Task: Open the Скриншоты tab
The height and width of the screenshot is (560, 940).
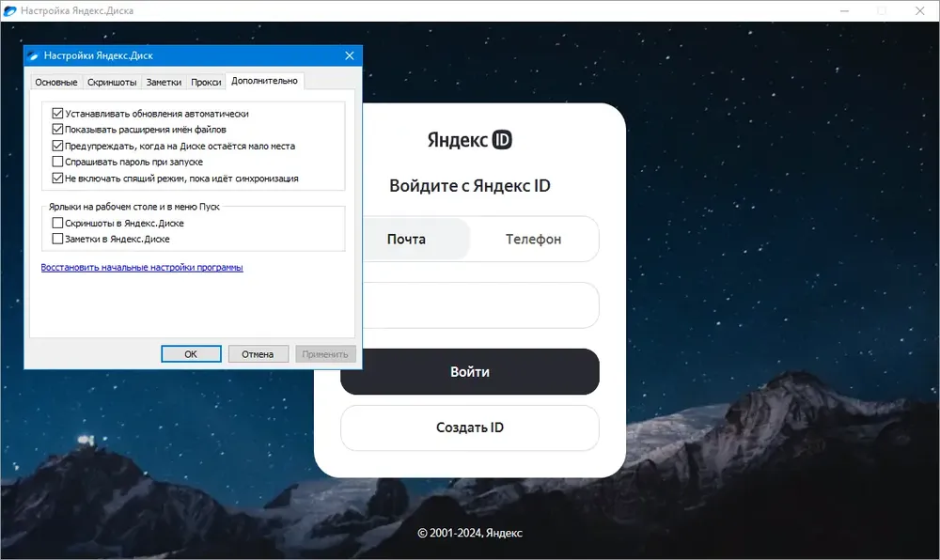Action: coord(112,82)
